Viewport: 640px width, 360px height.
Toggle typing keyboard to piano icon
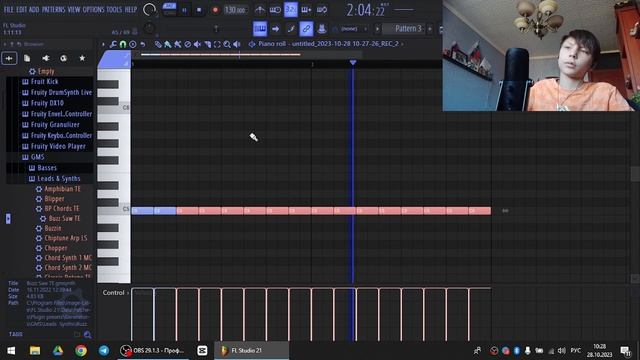[260, 29]
